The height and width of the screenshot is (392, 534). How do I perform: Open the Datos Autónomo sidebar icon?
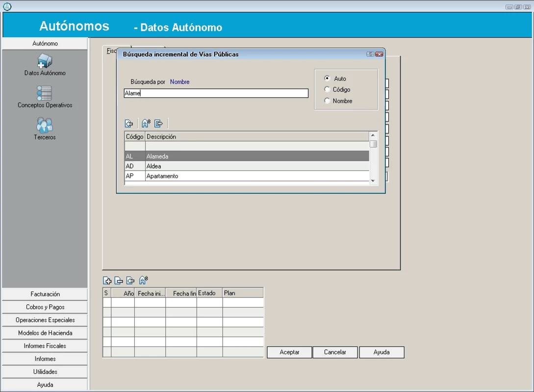coord(45,61)
